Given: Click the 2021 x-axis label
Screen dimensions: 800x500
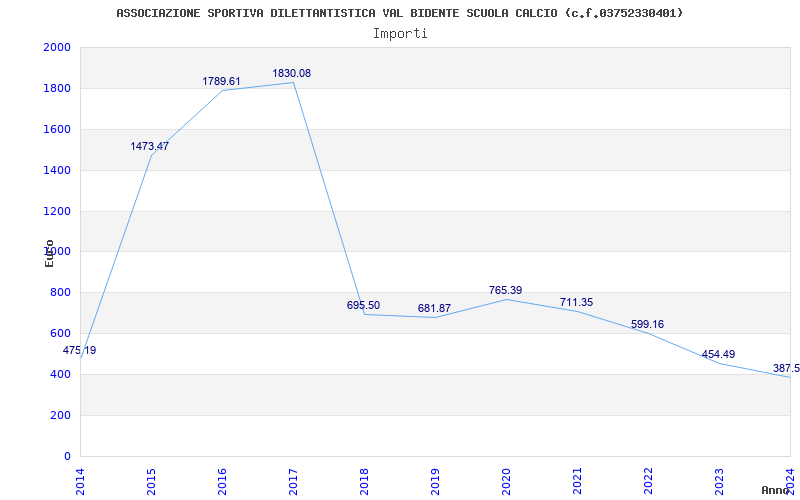Looking at the screenshot, I should pyautogui.click(x=577, y=481).
